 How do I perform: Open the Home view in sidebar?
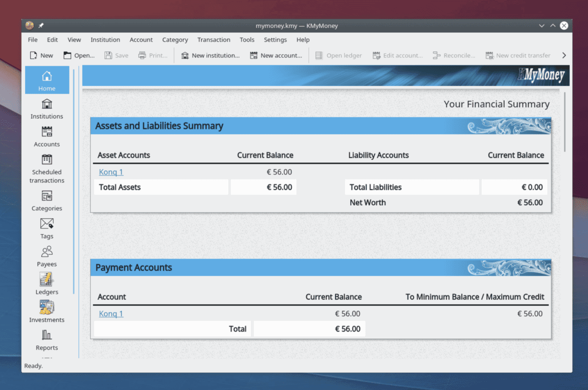47,80
